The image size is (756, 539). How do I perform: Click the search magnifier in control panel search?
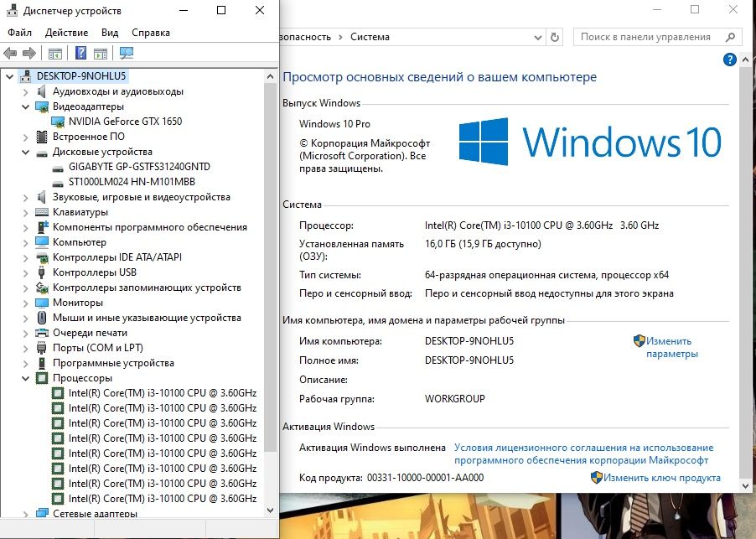[x=731, y=37]
